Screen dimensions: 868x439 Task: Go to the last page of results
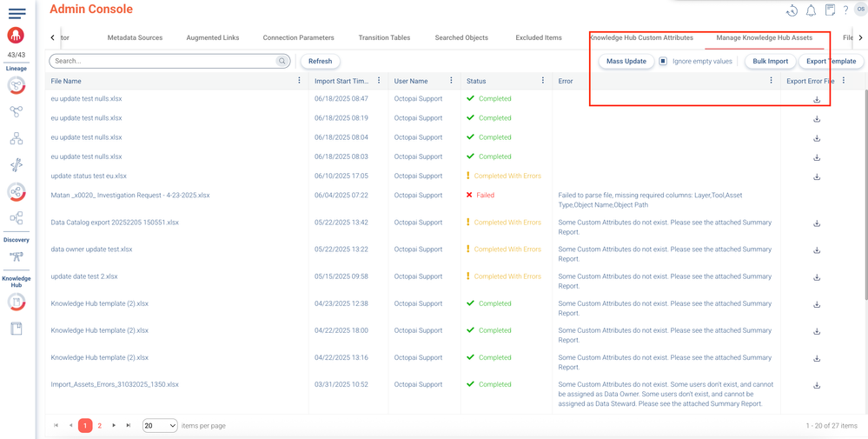click(129, 426)
